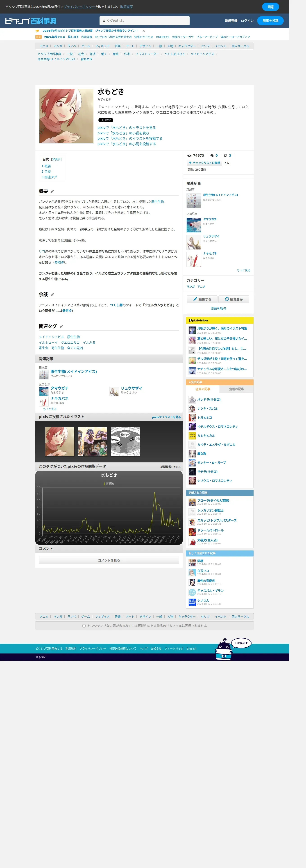Open 魔女教 article thumbnail icon
Image resolution: width=306 pixels, height=868 pixels.
coord(192,454)
